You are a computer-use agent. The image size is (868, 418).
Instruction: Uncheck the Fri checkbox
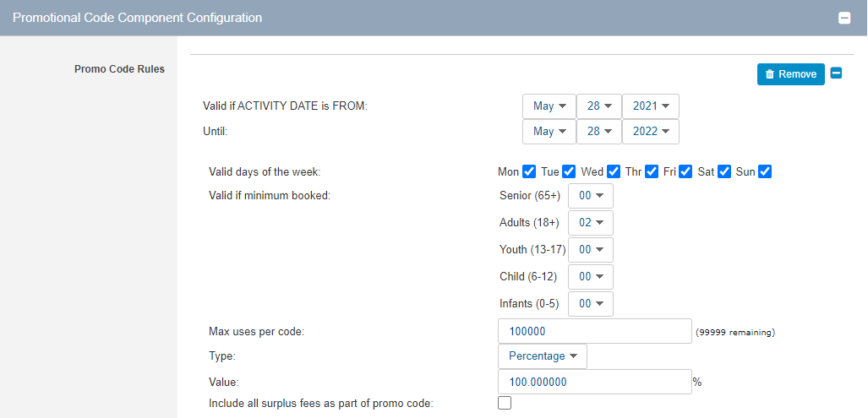tap(686, 171)
